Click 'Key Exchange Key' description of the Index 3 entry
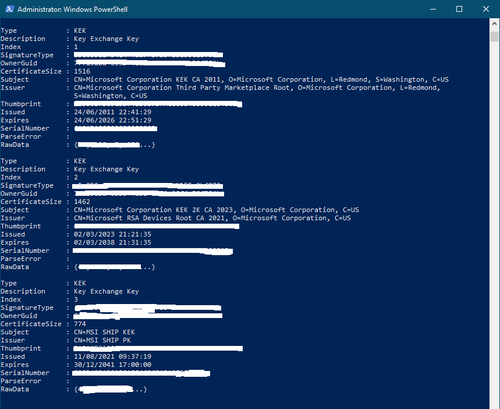 (106, 291)
